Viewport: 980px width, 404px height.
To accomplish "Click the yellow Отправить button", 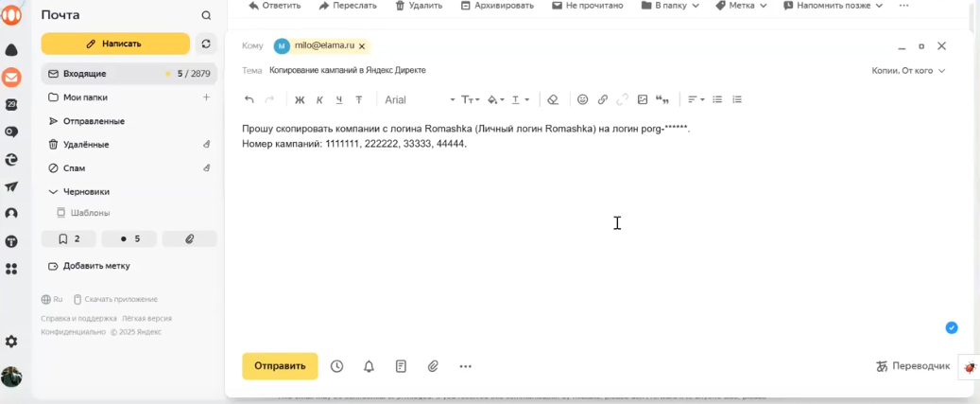I will (280, 366).
